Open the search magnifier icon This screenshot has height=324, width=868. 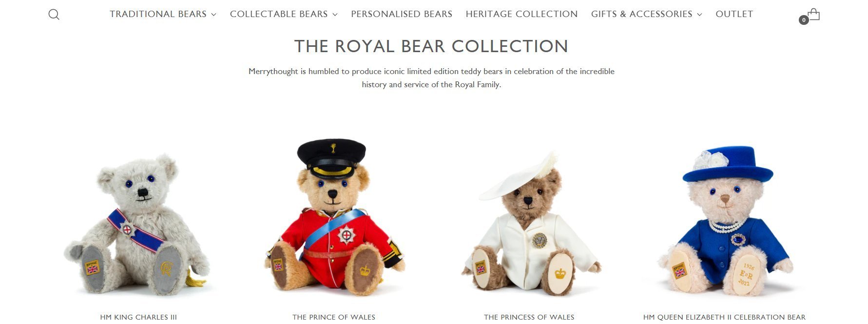54,15
